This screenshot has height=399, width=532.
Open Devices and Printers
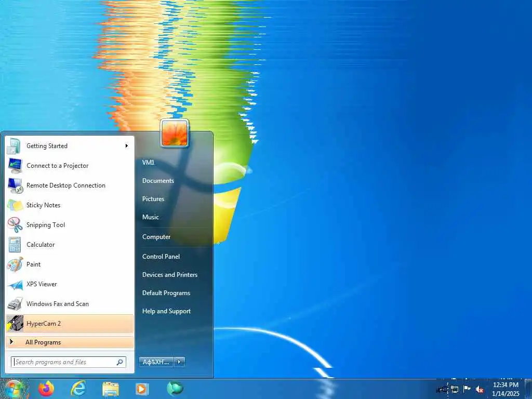click(x=170, y=275)
